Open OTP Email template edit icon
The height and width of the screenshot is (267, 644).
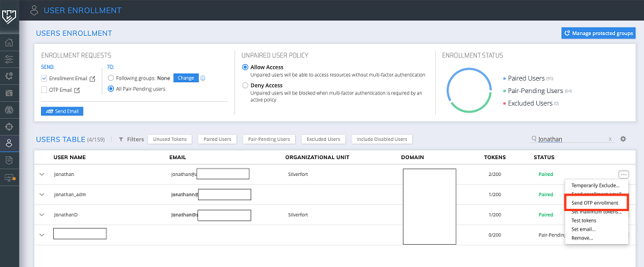click(77, 90)
